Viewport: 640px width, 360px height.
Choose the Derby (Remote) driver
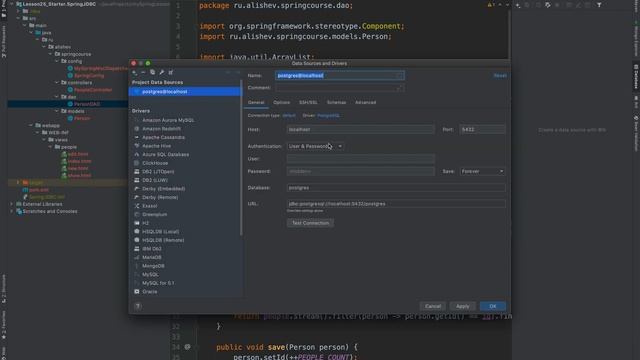click(160, 198)
